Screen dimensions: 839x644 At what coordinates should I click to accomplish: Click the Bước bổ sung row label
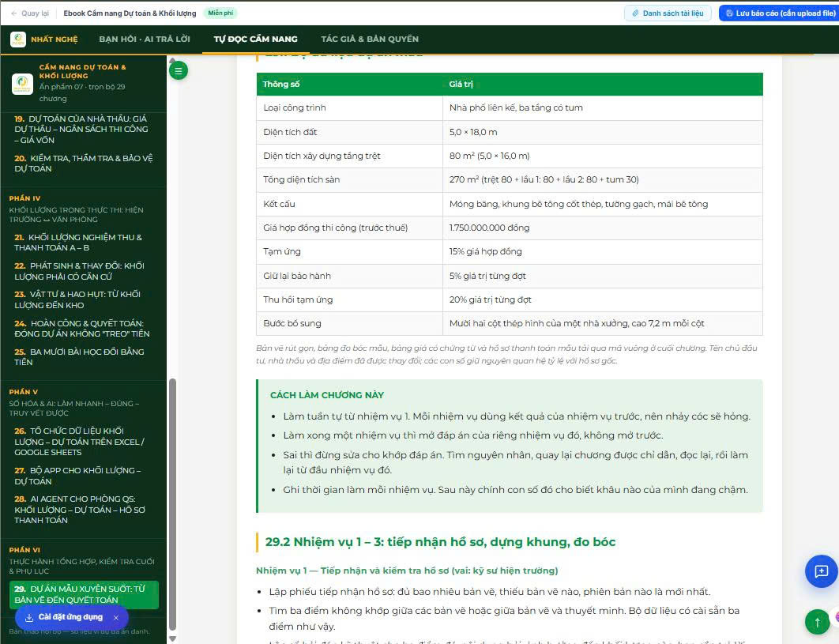click(x=292, y=323)
